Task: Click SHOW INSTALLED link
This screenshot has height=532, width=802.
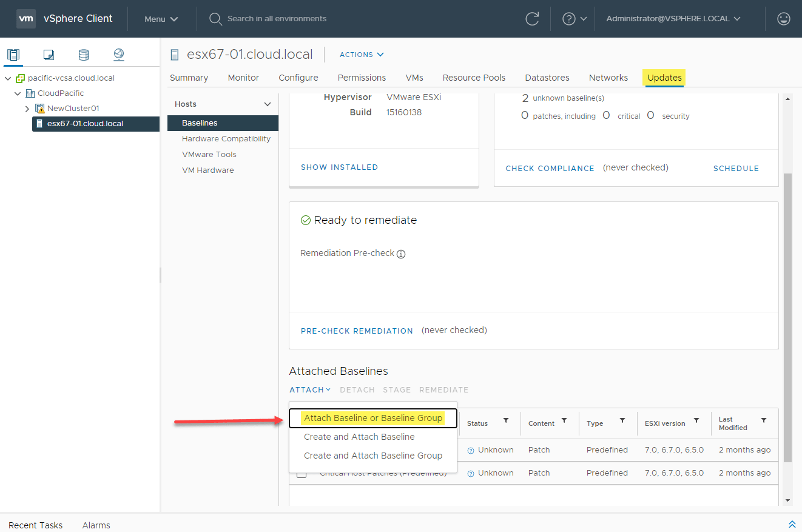Action: point(339,167)
